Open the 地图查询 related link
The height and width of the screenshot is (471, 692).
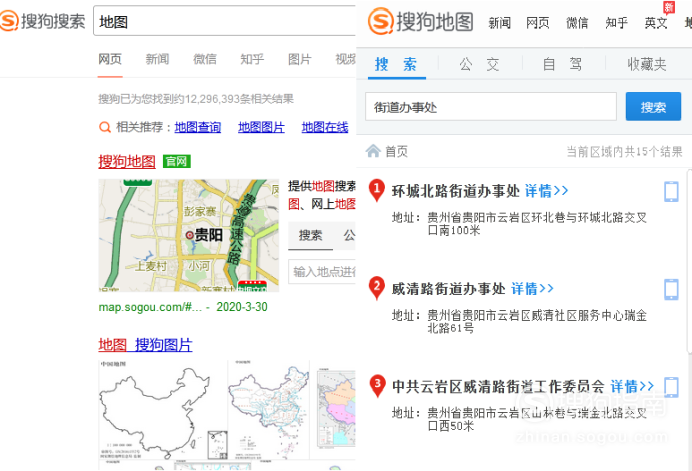[x=198, y=127]
